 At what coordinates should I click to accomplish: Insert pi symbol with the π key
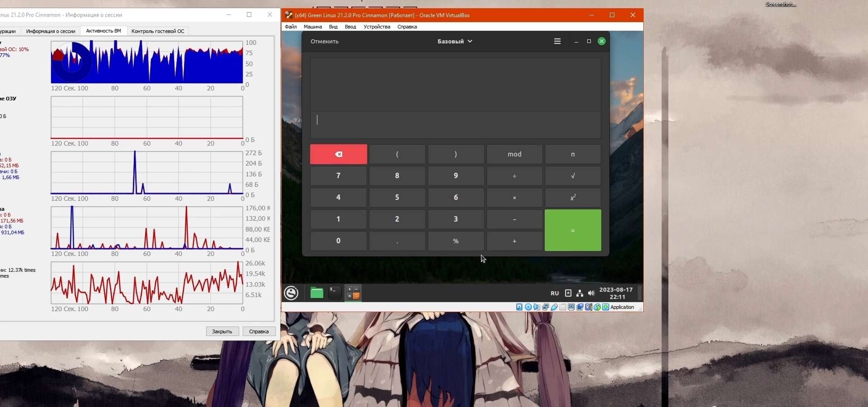pos(573,154)
